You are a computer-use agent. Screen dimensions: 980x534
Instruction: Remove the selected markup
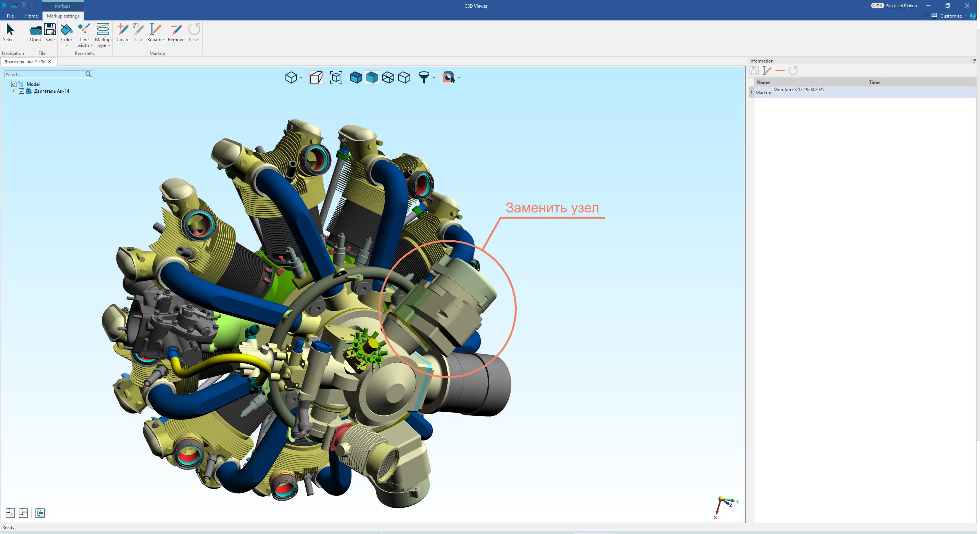(176, 33)
